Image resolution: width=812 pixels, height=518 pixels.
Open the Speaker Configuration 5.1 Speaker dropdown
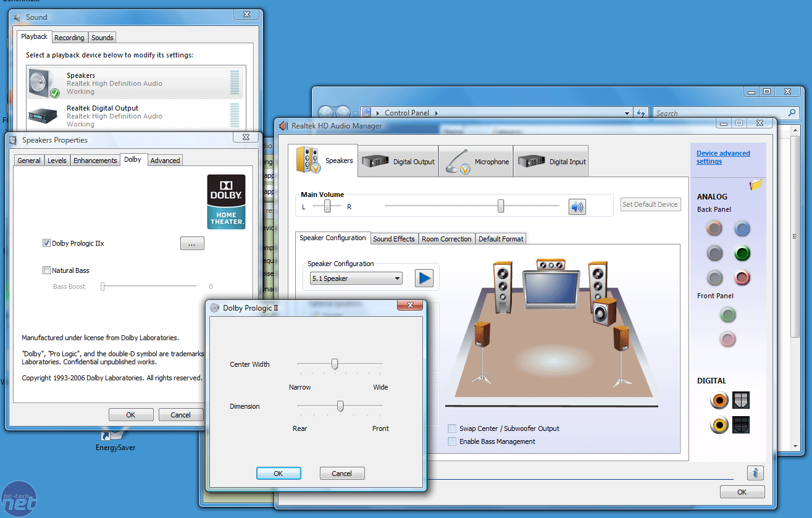(356, 278)
